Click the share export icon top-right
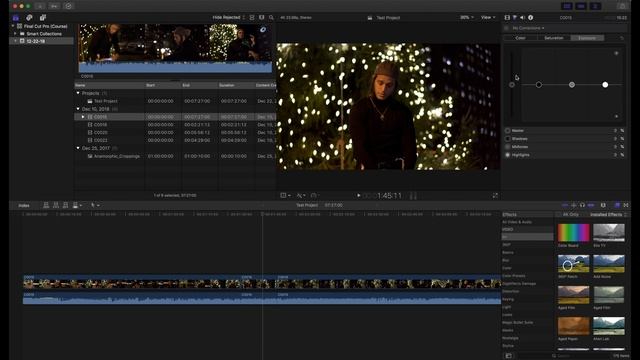The height and width of the screenshot is (360, 640). coord(622,6)
